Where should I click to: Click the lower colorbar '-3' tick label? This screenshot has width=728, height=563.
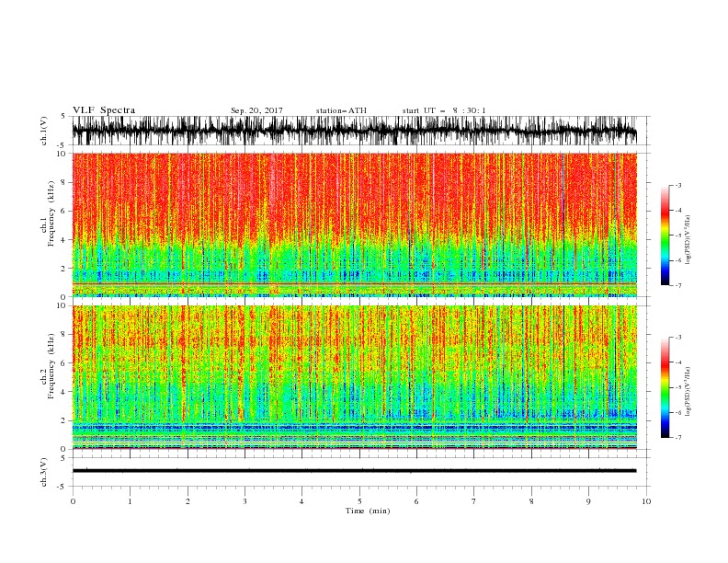click(678, 338)
